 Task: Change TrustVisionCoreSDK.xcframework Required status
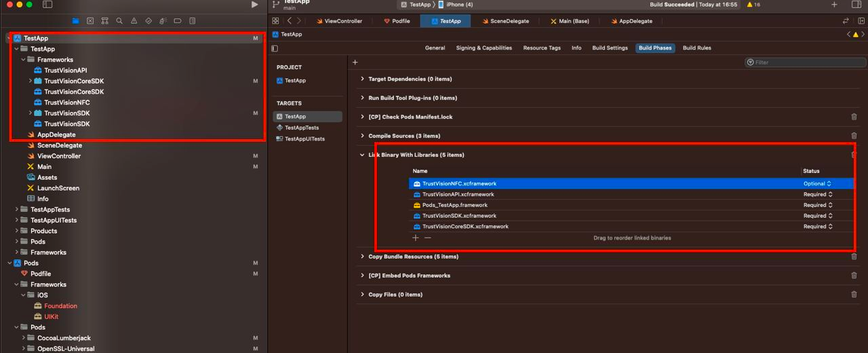(x=818, y=227)
